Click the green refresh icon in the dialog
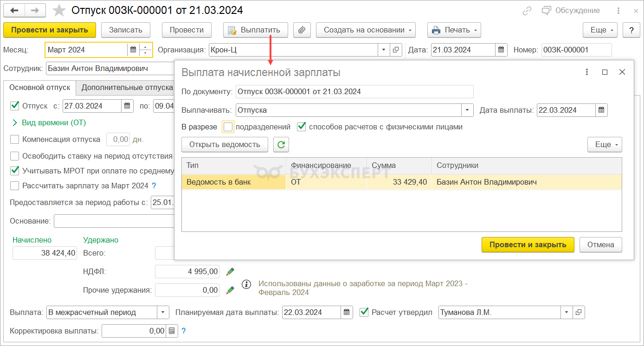644x346 pixels. click(x=281, y=145)
